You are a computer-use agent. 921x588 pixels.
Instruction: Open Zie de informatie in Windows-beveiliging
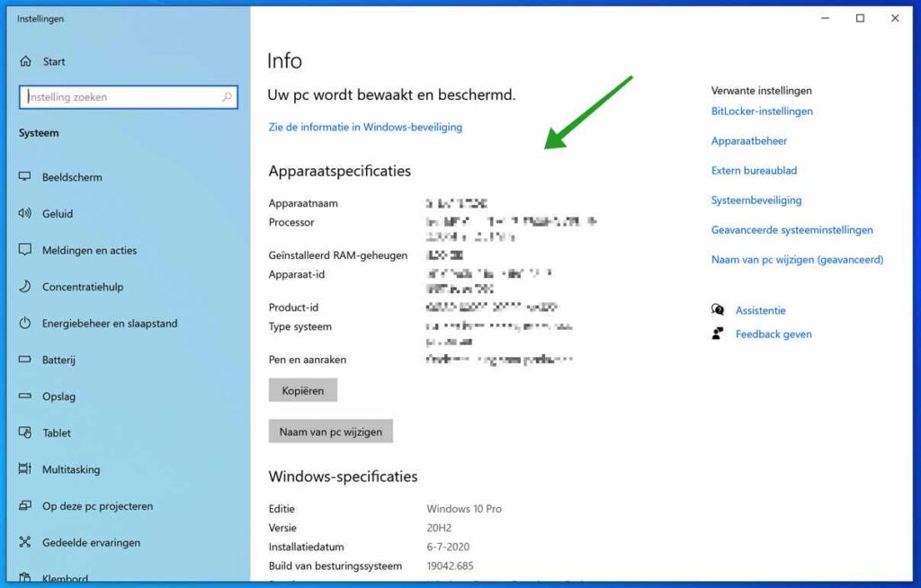pos(363,127)
